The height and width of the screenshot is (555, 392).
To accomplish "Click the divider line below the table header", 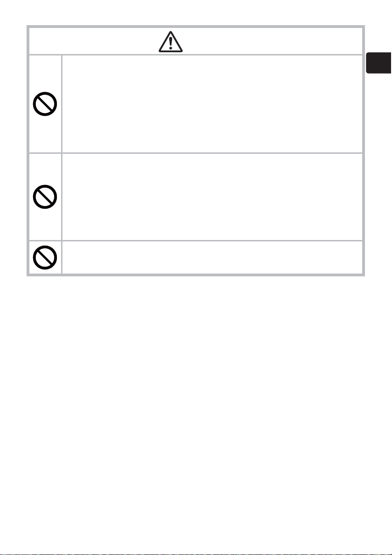I will tap(196, 55).
